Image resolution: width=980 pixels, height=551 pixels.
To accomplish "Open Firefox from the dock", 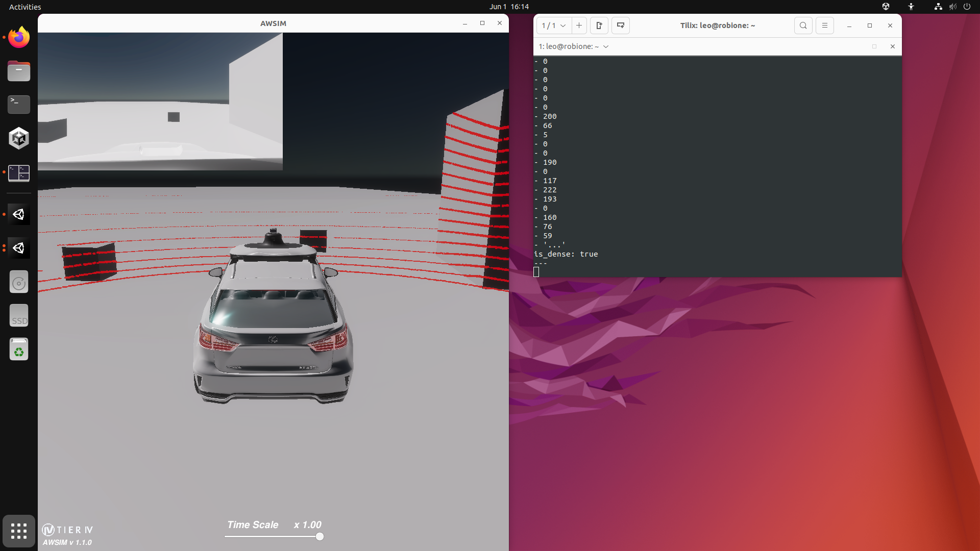I will (19, 37).
